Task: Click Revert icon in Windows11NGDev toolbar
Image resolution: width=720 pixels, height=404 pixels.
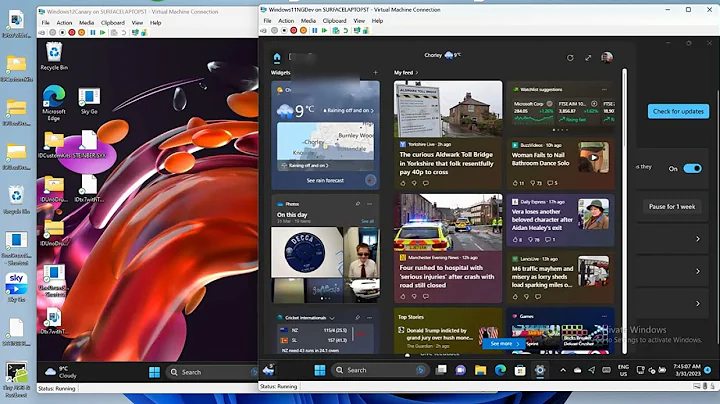Action: tap(346, 31)
